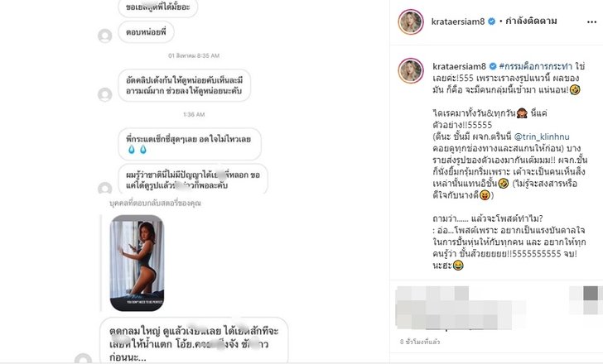603x364 pixels.
Task: Click the last chat message bubble at bottom
Action: click(194, 341)
